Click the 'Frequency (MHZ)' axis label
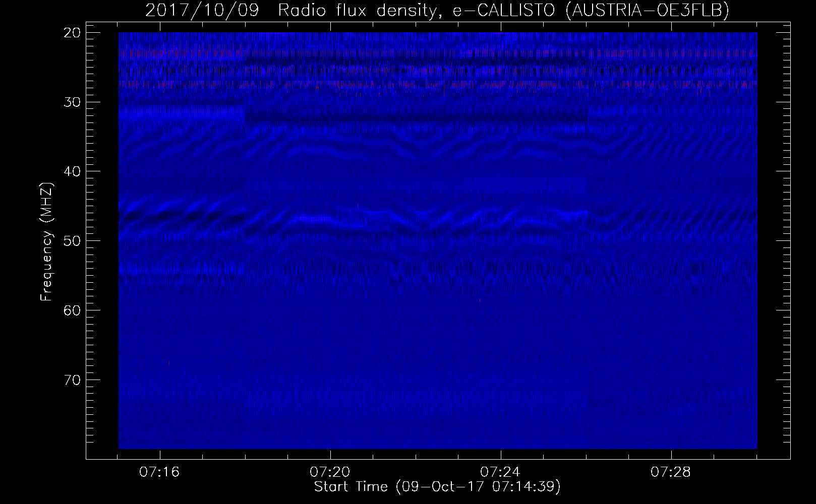The image size is (816, 504). click(x=46, y=241)
